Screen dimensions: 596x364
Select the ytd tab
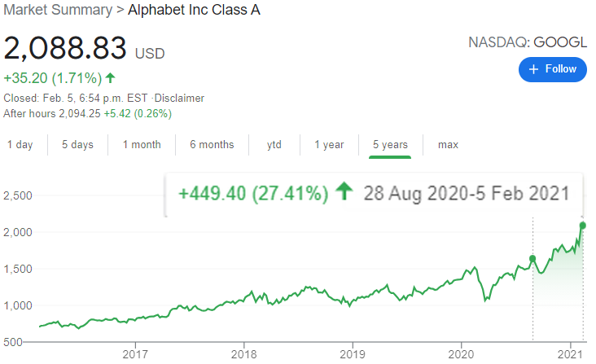[274, 145]
